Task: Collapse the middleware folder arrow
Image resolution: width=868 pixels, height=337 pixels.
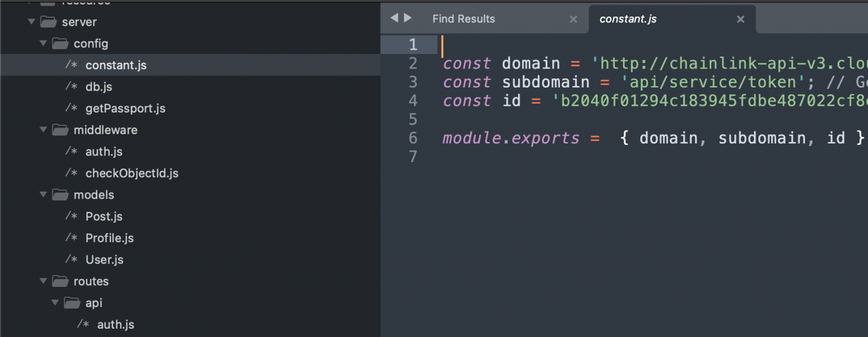Action: (x=43, y=130)
